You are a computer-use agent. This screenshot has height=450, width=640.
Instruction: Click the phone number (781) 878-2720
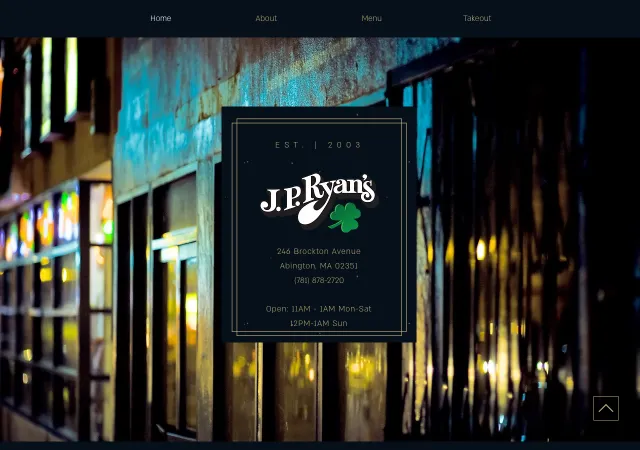point(319,280)
